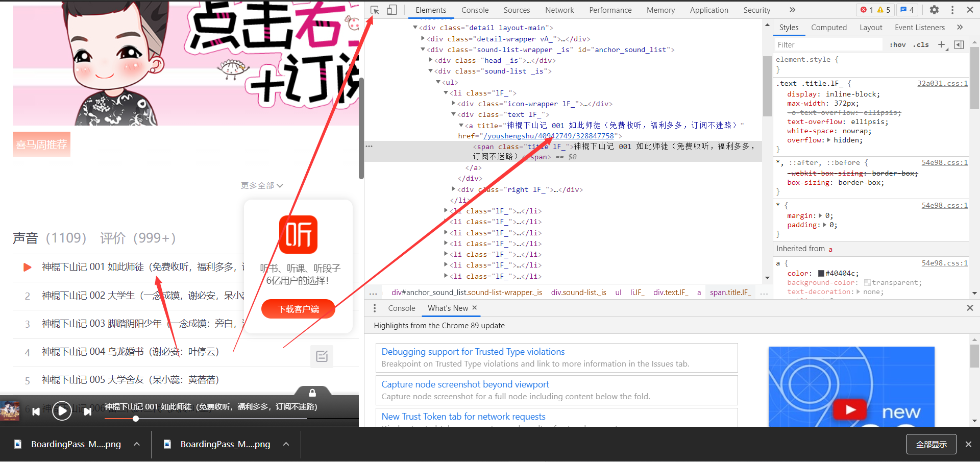Expand the head _is div node
980x462 pixels.
click(x=430, y=60)
